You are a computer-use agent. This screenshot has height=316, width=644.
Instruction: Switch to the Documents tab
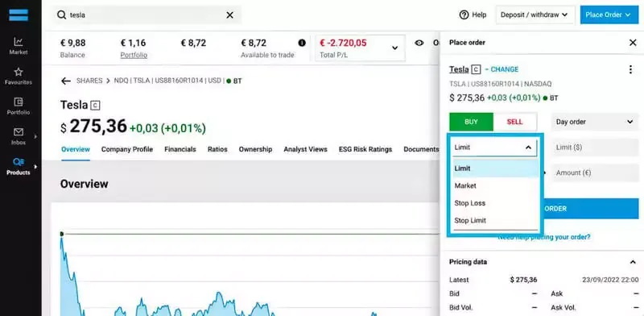click(421, 149)
